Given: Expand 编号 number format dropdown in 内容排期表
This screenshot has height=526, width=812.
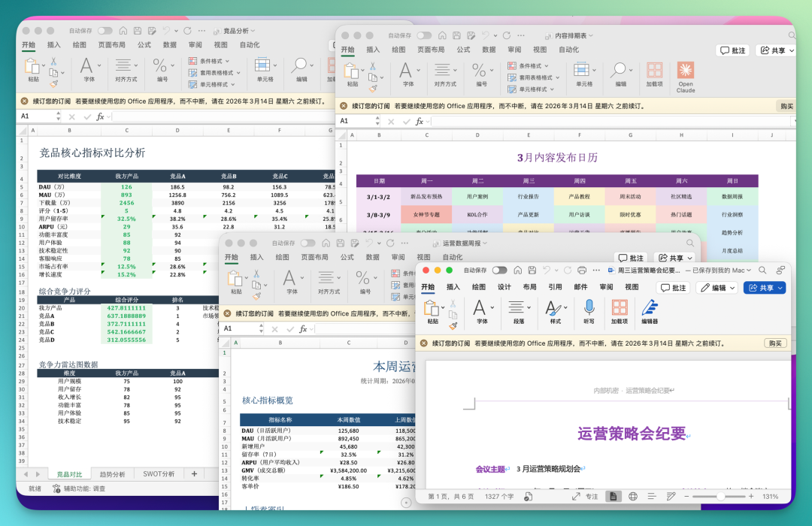Looking at the screenshot, I should (492, 70).
